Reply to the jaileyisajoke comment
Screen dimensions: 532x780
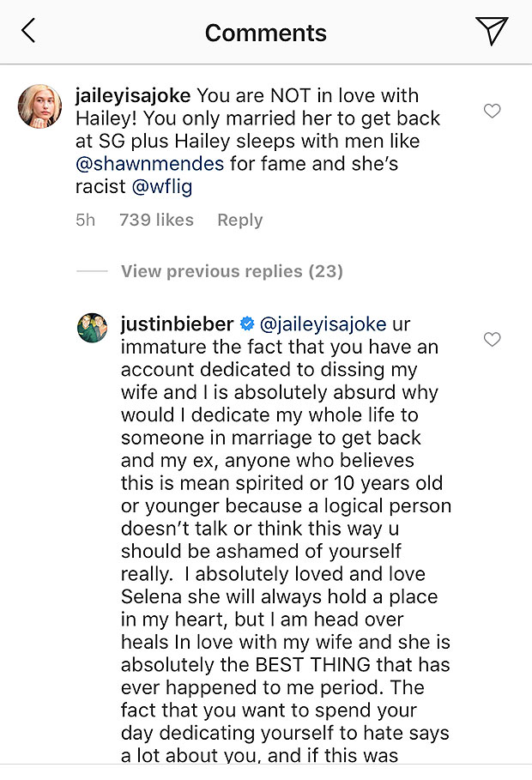[x=239, y=220]
